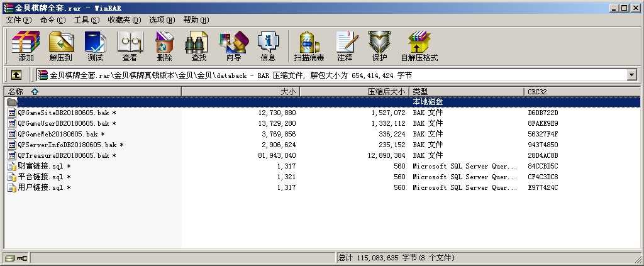Click CRC32 value CF4C3DC8

543,177
